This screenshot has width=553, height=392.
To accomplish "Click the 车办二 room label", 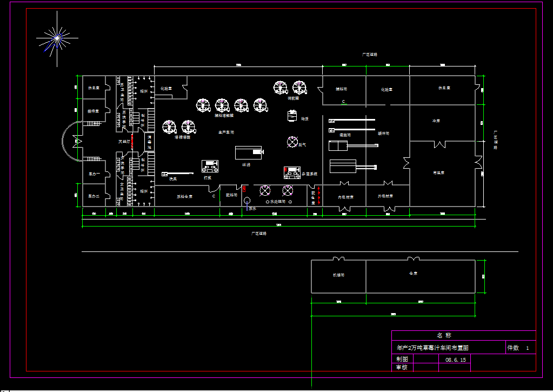I will click(x=94, y=196).
